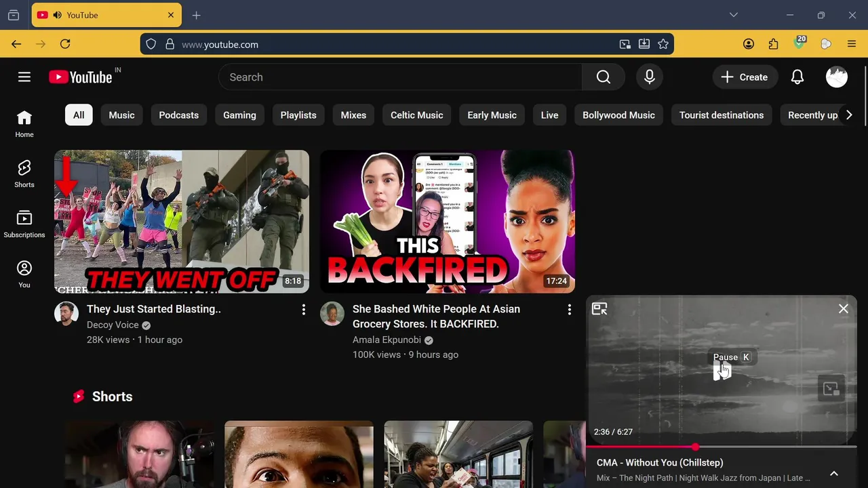Screen dimensions: 868x488
Task: Open She Bashed White People video title
Action: point(436,317)
